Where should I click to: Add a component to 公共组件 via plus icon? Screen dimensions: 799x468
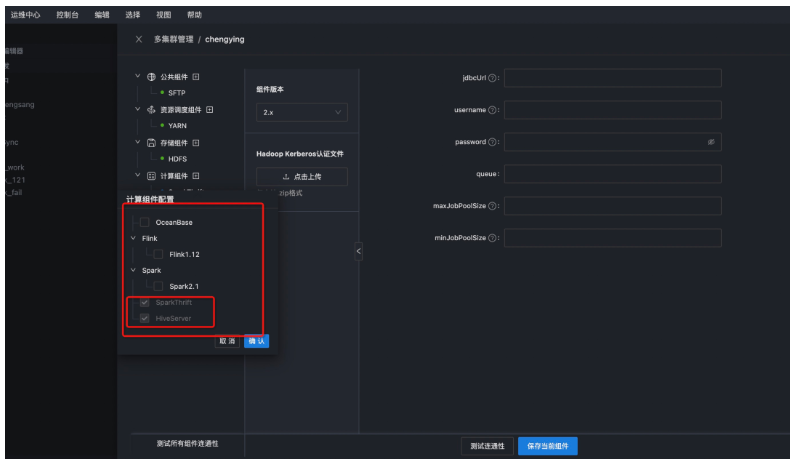196,77
